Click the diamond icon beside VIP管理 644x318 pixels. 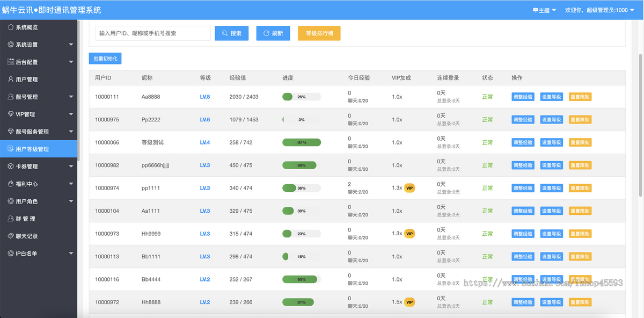click(x=11, y=114)
